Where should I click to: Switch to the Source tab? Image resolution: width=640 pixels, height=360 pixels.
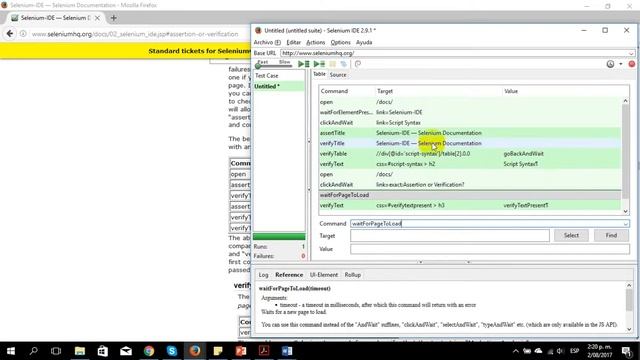[338, 75]
